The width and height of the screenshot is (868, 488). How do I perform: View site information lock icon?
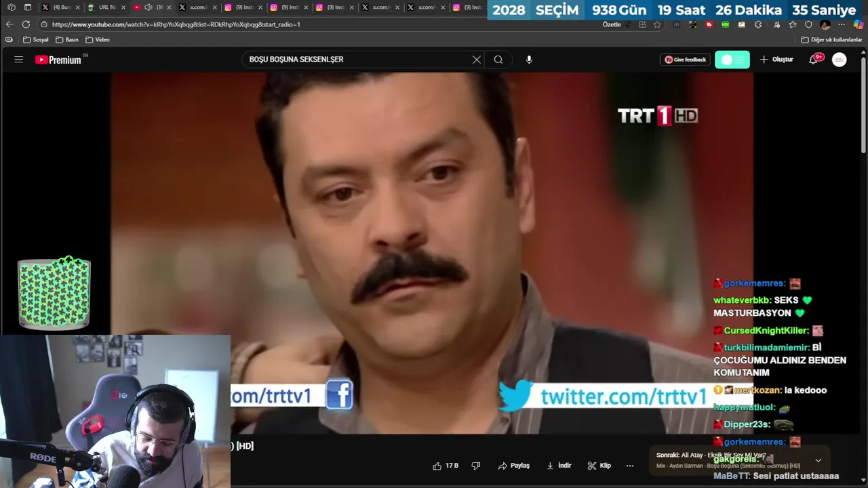(x=43, y=24)
